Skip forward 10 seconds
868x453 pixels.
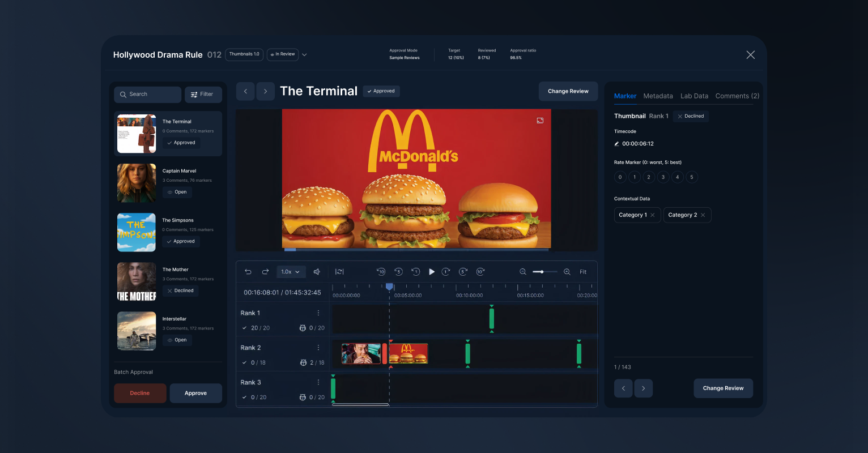click(x=480, y=272)
